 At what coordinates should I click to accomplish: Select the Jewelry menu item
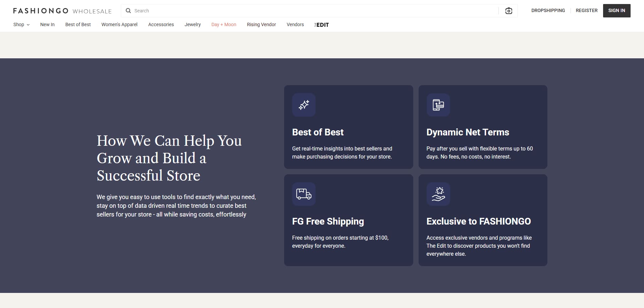point(193,24)
